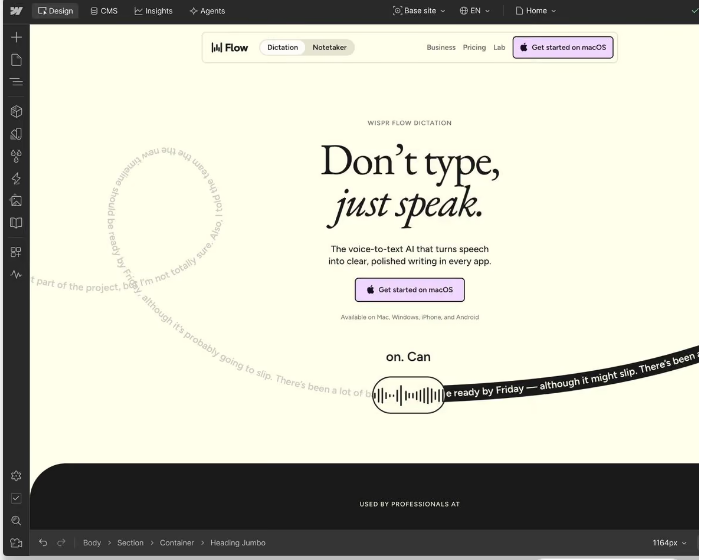The width and height of the screenshot is (714, 560).
Task: Select the Notetaker toggle option
Action: (x=329, y=47)
